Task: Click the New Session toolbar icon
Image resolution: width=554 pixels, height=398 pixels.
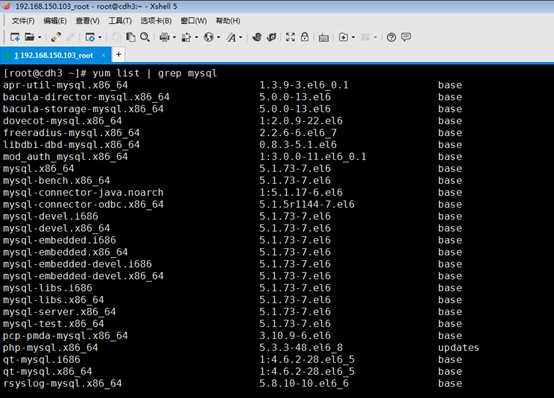Action: click(15, 37)
